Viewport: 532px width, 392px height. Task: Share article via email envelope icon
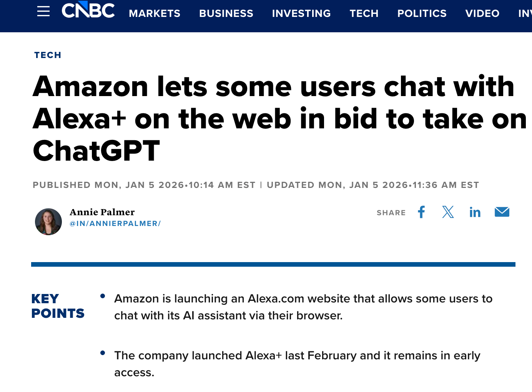point(502,212)
